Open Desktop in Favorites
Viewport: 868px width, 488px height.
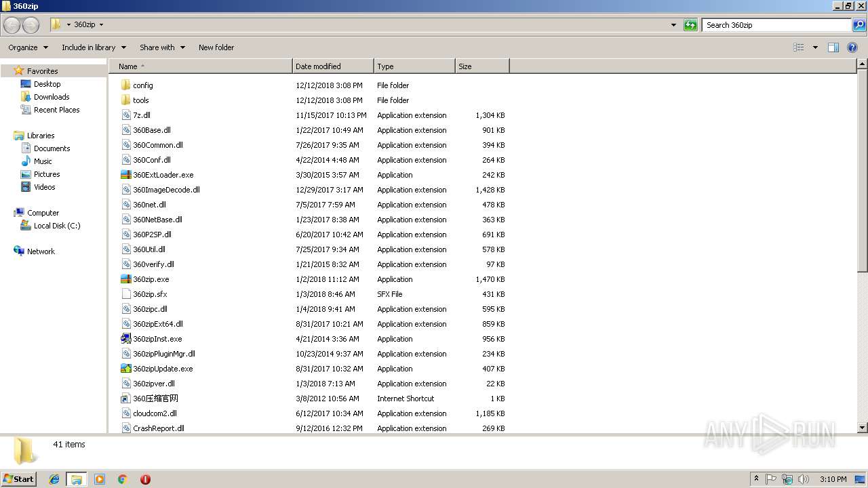click(x=47, y=84)
